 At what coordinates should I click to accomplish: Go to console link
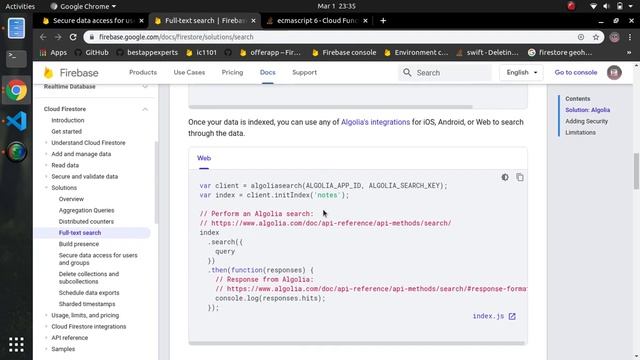point(576,73)
